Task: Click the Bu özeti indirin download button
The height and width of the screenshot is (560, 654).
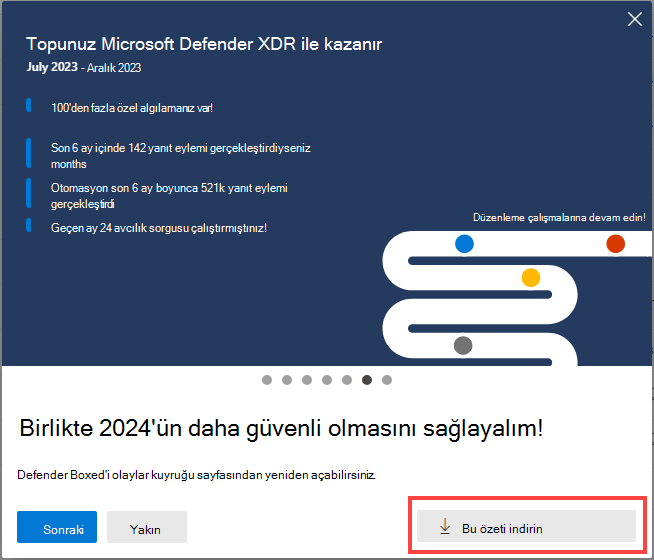Action: [526, 526]
